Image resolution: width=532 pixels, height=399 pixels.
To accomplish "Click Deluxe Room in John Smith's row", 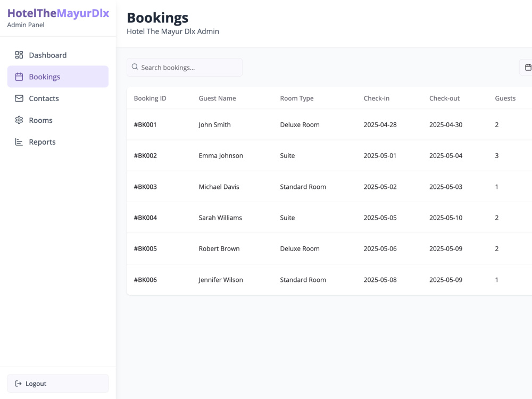I will tap(300, 124).
